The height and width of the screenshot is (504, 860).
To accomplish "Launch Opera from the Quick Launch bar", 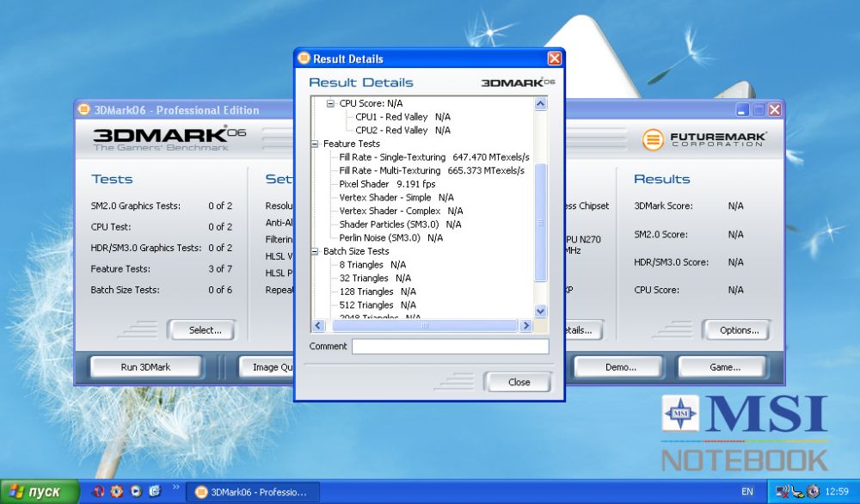I will (x=99, y=491).
